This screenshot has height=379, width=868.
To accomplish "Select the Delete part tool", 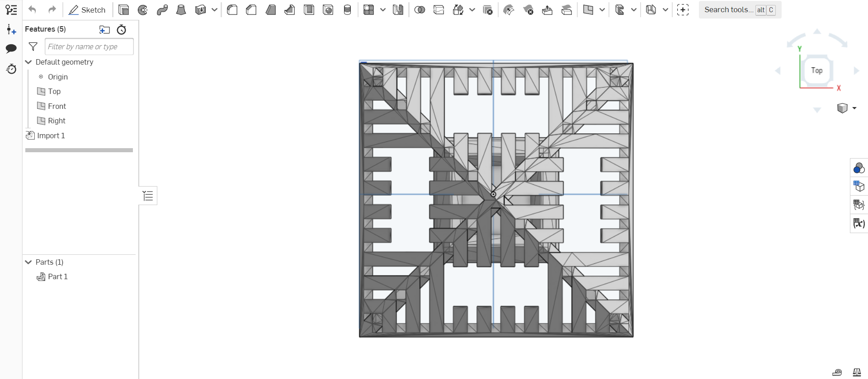I will (488, 9).
